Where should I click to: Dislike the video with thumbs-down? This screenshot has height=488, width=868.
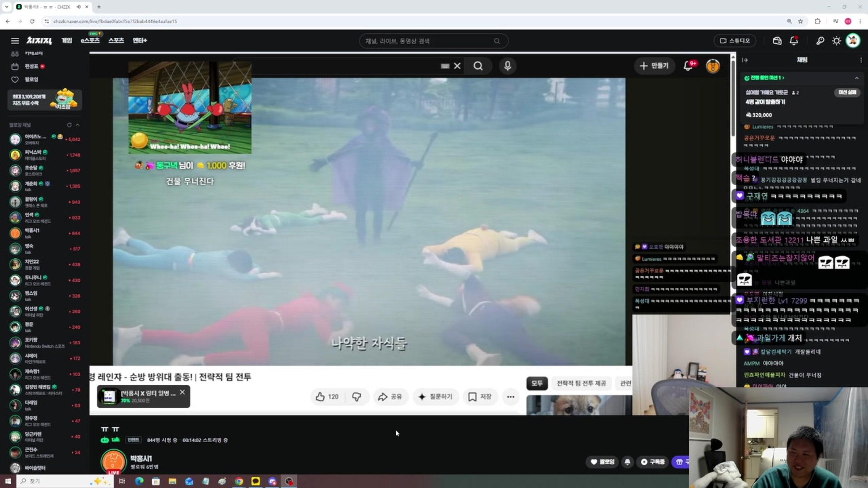[357, 397]
